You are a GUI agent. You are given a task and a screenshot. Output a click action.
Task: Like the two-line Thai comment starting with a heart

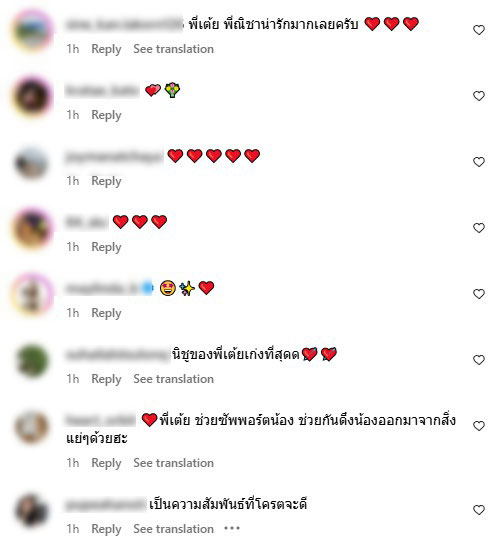(x=479, y=426)
